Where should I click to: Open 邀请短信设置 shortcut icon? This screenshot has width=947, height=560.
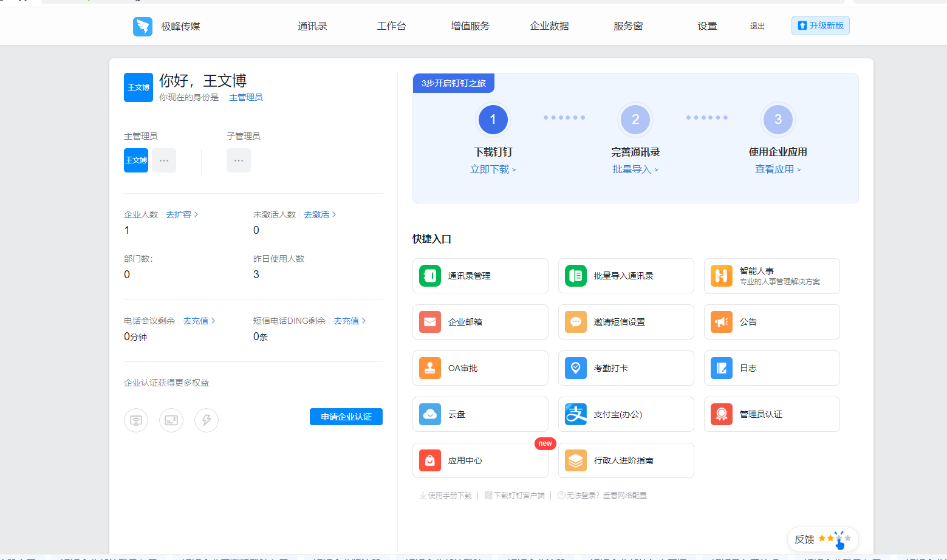[x=576, y=322]
